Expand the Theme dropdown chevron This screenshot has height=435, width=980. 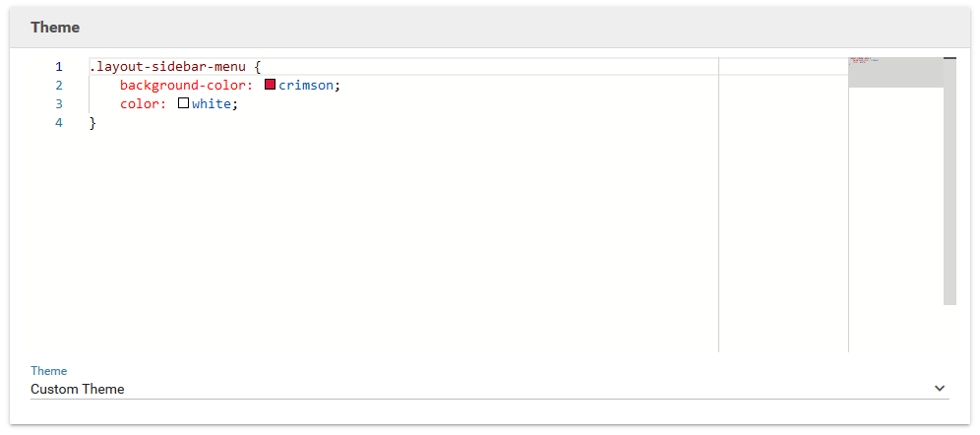939,389
